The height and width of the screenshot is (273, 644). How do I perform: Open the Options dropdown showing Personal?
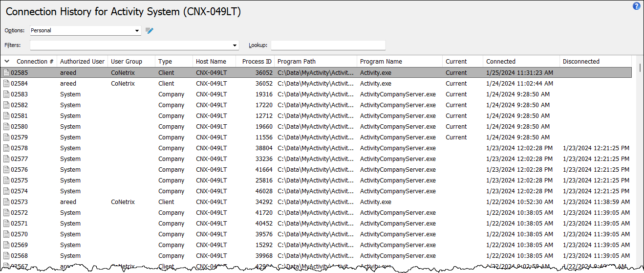point(137,31)
